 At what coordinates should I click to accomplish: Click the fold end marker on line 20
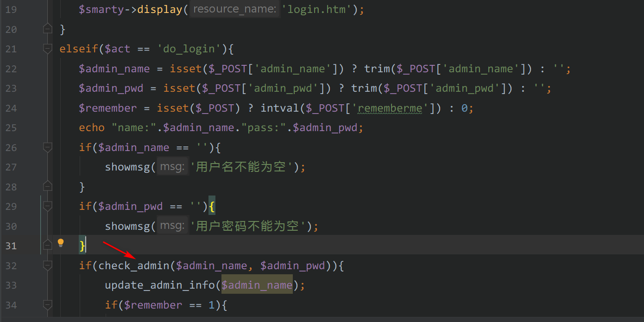point(47,29)
